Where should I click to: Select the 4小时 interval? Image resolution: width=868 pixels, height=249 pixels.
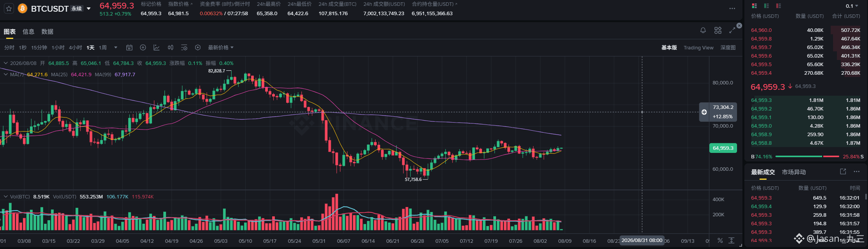[x=75, y=47]
